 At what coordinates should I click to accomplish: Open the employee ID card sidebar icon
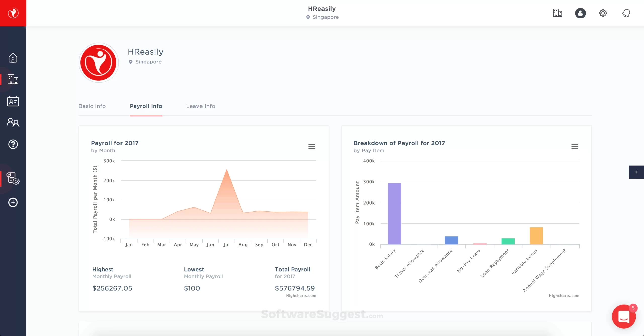[x=13, y=101]
